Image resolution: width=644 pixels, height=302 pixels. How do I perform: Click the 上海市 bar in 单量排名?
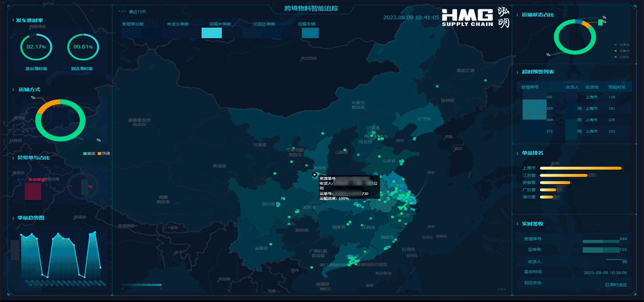click(580, 168)
